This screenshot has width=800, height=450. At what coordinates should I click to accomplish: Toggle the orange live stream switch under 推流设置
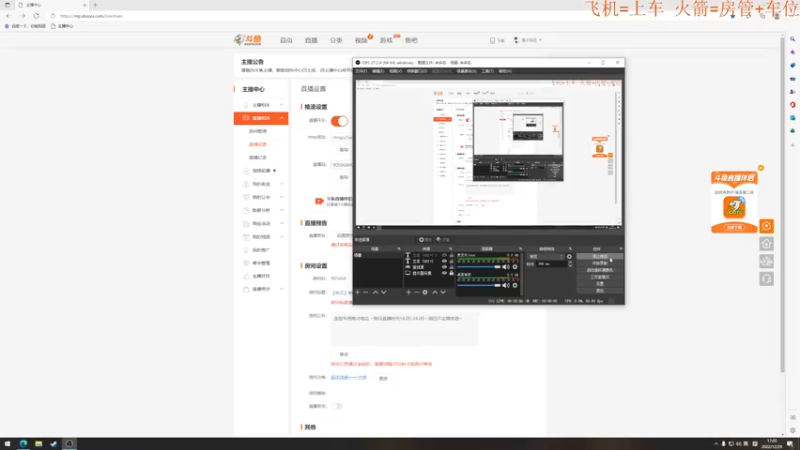[x=339, y=121]
